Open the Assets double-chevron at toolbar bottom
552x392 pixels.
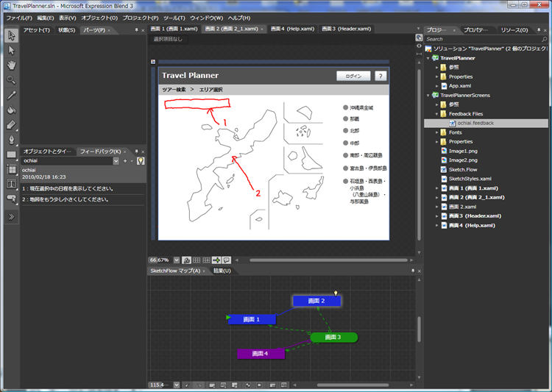coord(11,217)
